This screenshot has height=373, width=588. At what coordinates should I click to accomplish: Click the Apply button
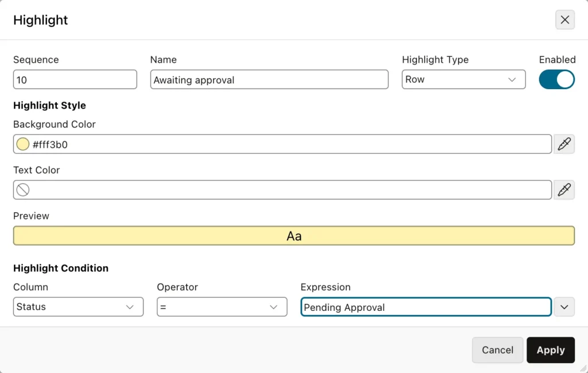click(x=551, y=350)
